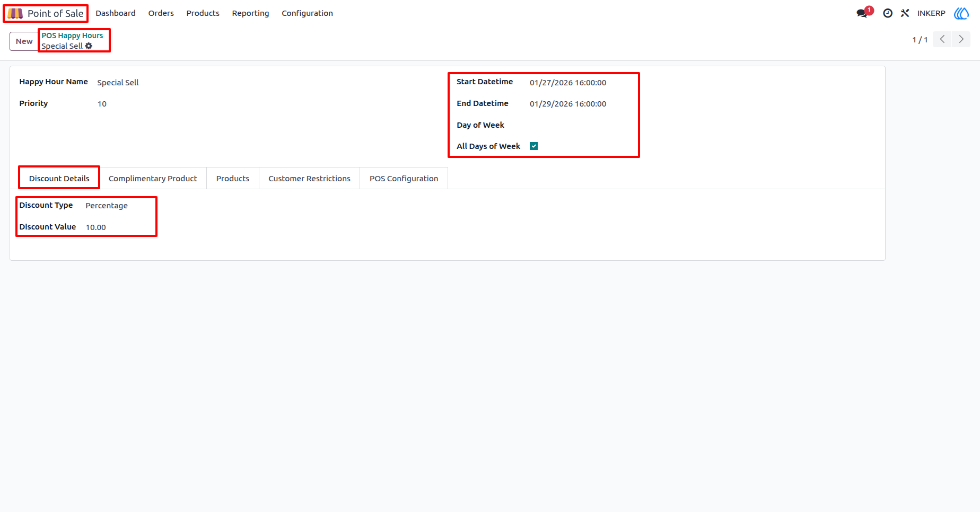980x512 pixels.
Task: Go to the previous record arrow
Action: [942, 39]
